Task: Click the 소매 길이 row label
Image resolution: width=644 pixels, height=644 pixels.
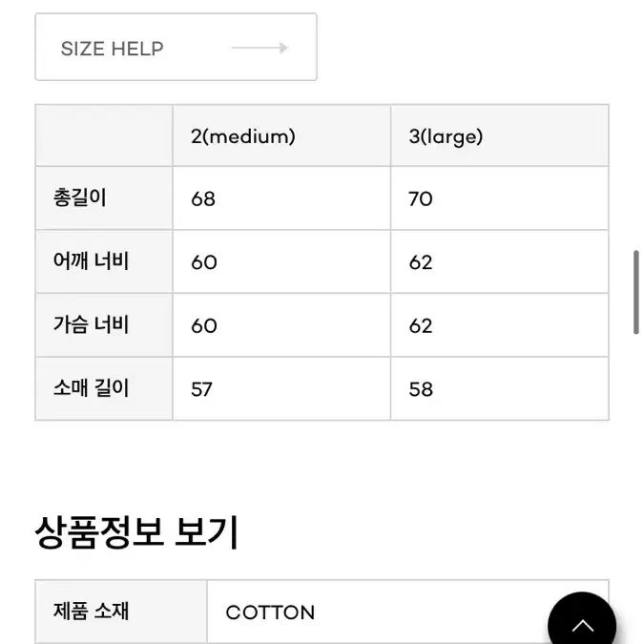Action: [x=92, y=388]
